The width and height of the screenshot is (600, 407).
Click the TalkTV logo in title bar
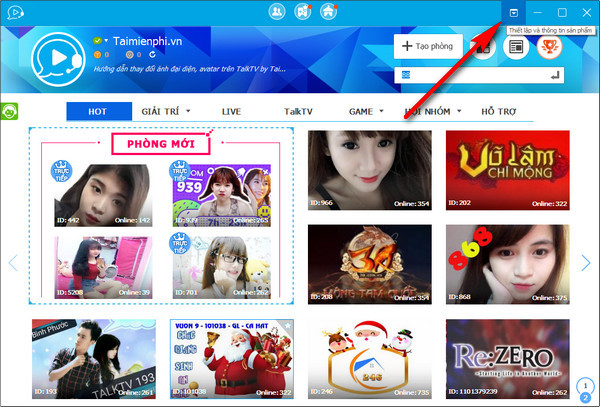[x=15, y=13]
